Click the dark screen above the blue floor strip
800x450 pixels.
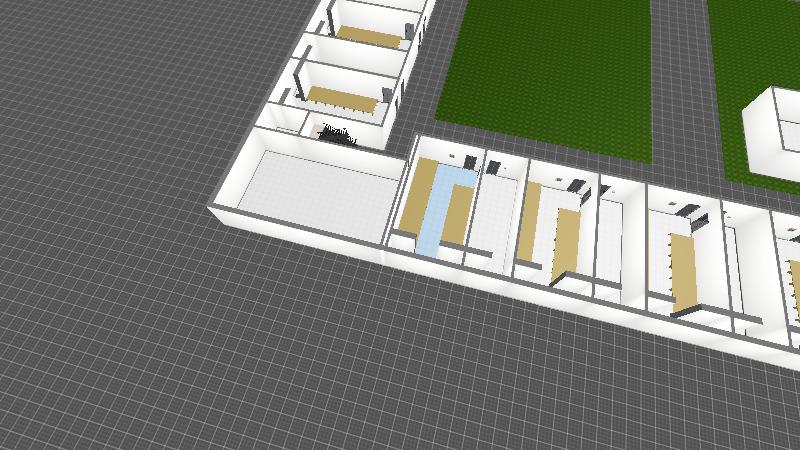point(469,160)
